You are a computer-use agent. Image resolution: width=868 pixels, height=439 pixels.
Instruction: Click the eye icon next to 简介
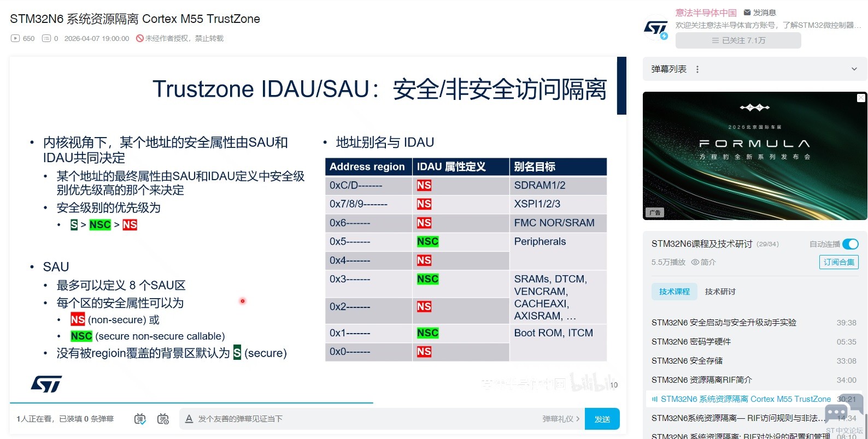(695, 262)
